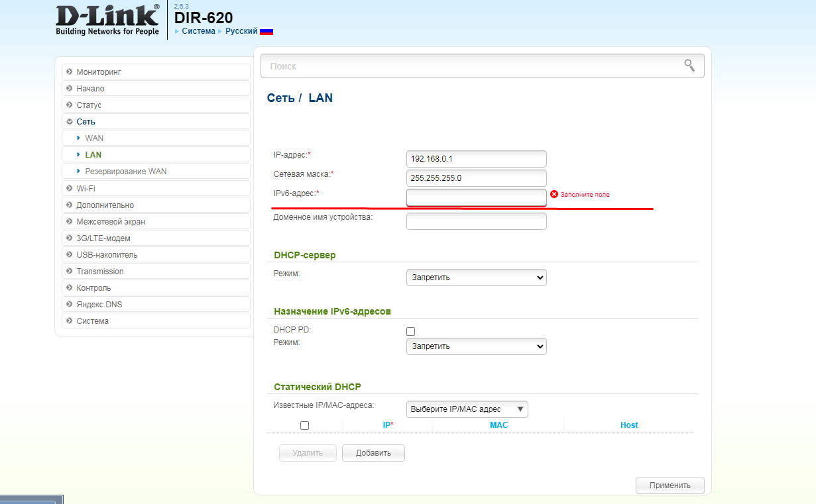The image size is (816, 504).
Task: Open the Transmission menu section
Action: pos(156,271)
